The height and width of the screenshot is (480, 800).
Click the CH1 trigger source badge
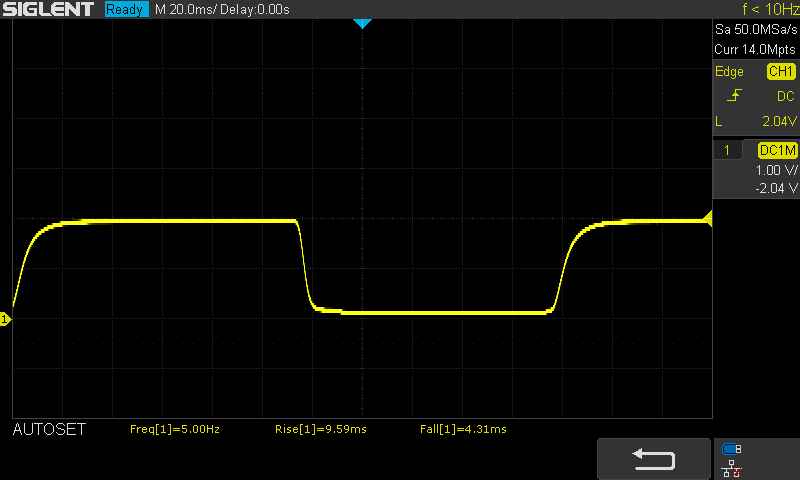[781, 71]
